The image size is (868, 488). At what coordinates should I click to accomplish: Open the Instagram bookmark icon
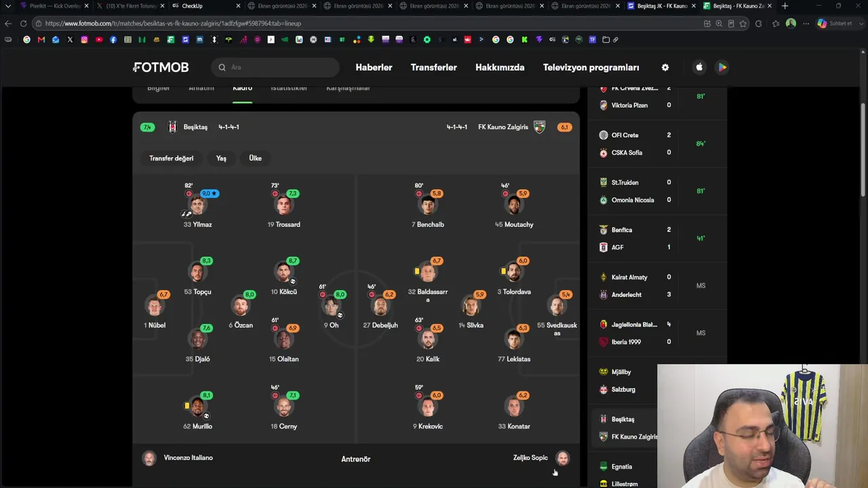coord(84,39)
